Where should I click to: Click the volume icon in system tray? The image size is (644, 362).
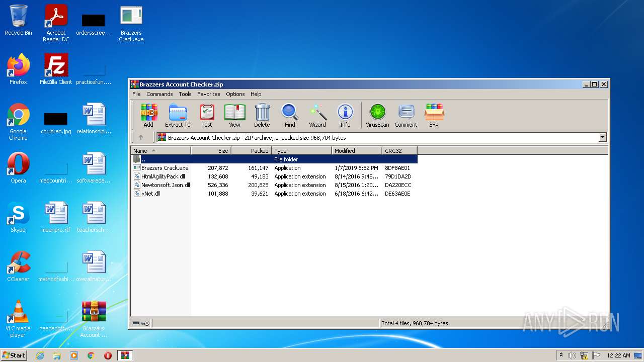point(572,355)
